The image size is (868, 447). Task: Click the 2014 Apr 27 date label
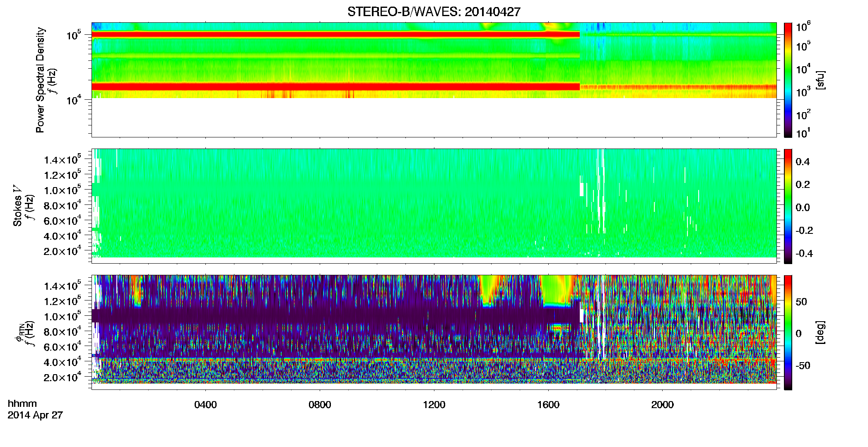(x=35, y=415)
